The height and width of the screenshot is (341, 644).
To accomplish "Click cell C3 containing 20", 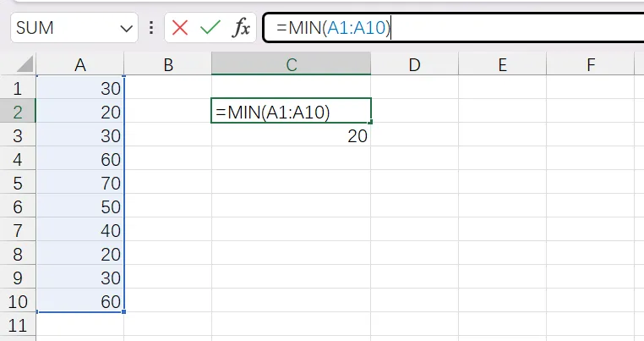I will pyautogui.click(x=292, y=135).
